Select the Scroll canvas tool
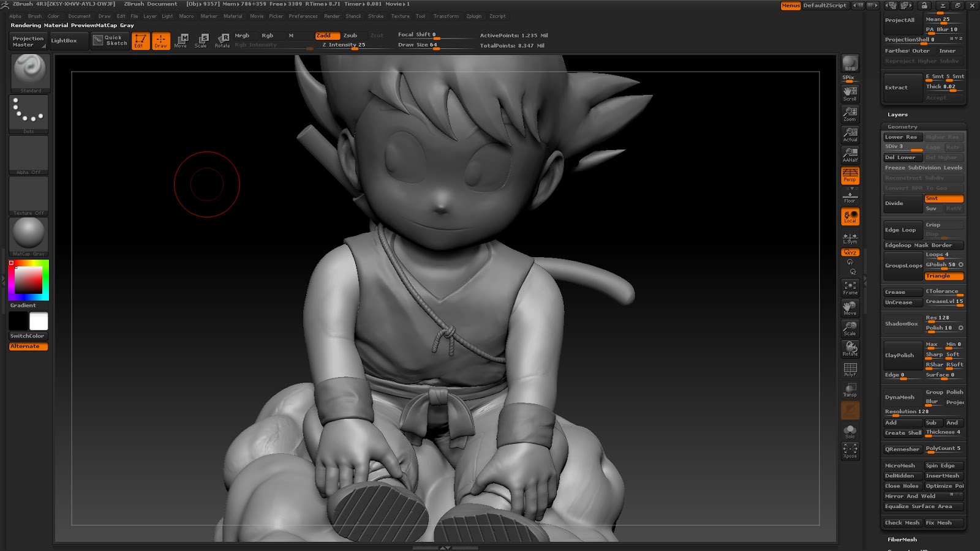Image resolution: width=980 pixels, height=551 pixels. 850,93
